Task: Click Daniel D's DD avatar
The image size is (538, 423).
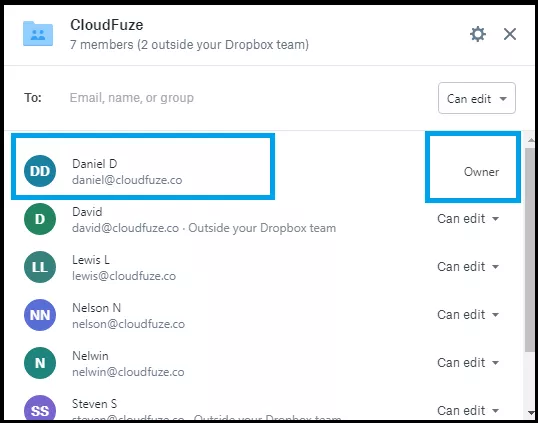Action: 40,171
